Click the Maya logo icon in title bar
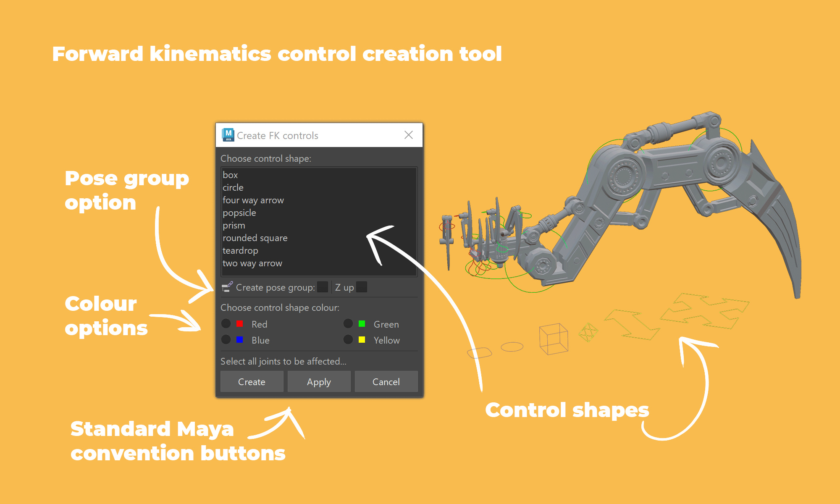The image size is (840, 504). click(228, 135)
